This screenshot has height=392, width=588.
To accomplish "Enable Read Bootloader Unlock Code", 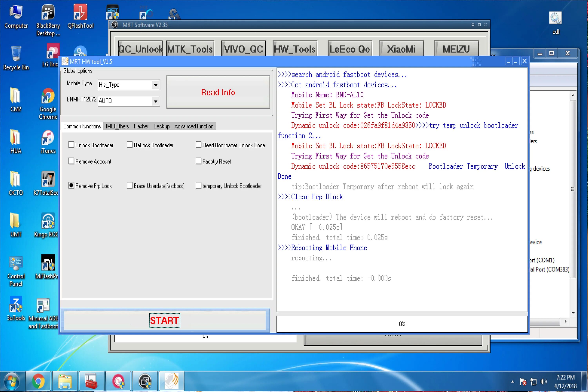I will (198, 145).
